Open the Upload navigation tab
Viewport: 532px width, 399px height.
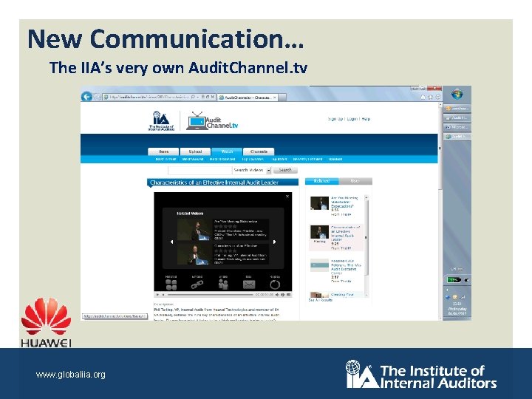(x=195, y=151)
